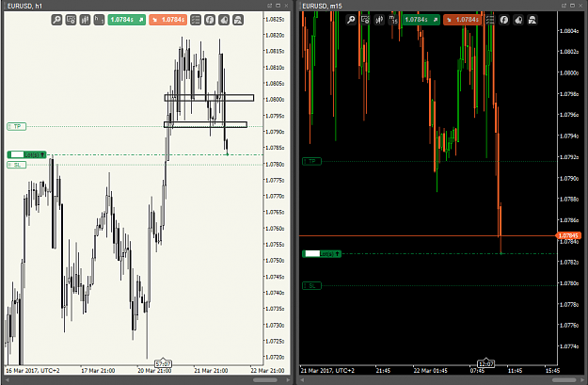588x385 pixels.
Task: Open the list icon in h1 chart toolbar
Action: click(196, 20)
